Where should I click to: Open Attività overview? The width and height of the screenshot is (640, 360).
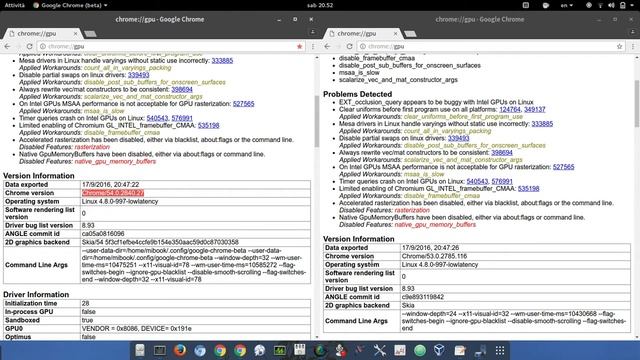(x=14, y=5)
